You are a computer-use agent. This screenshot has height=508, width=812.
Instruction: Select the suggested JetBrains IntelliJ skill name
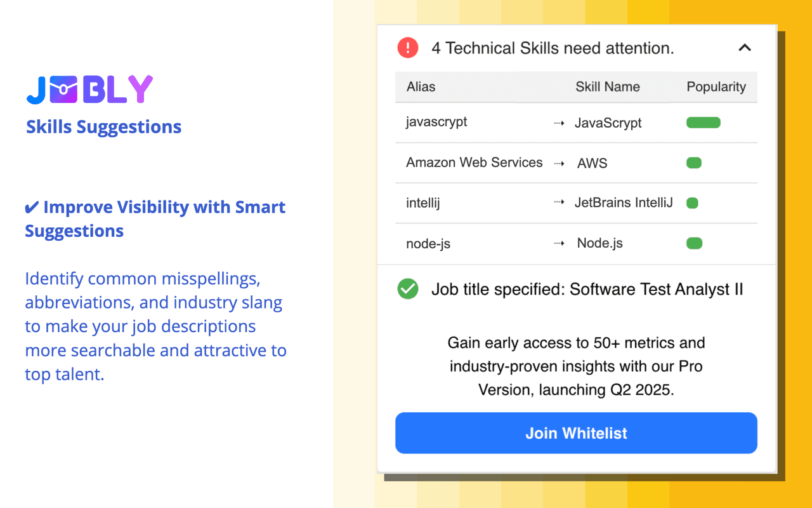(624, 203)
